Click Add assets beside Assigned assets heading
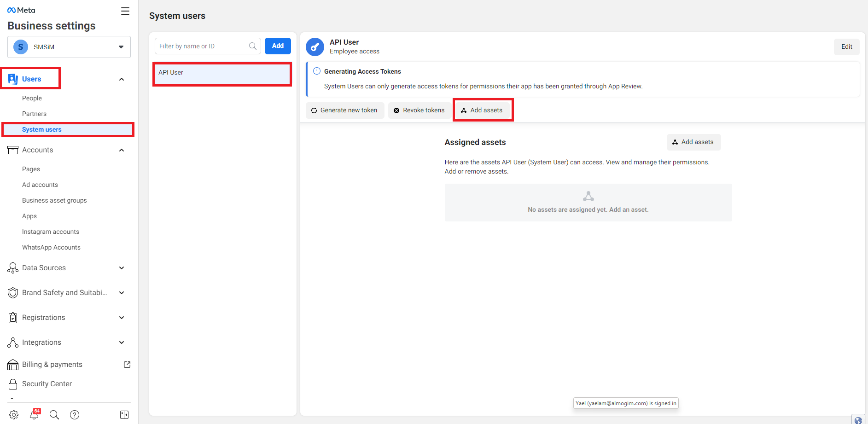 coord(693,142)
